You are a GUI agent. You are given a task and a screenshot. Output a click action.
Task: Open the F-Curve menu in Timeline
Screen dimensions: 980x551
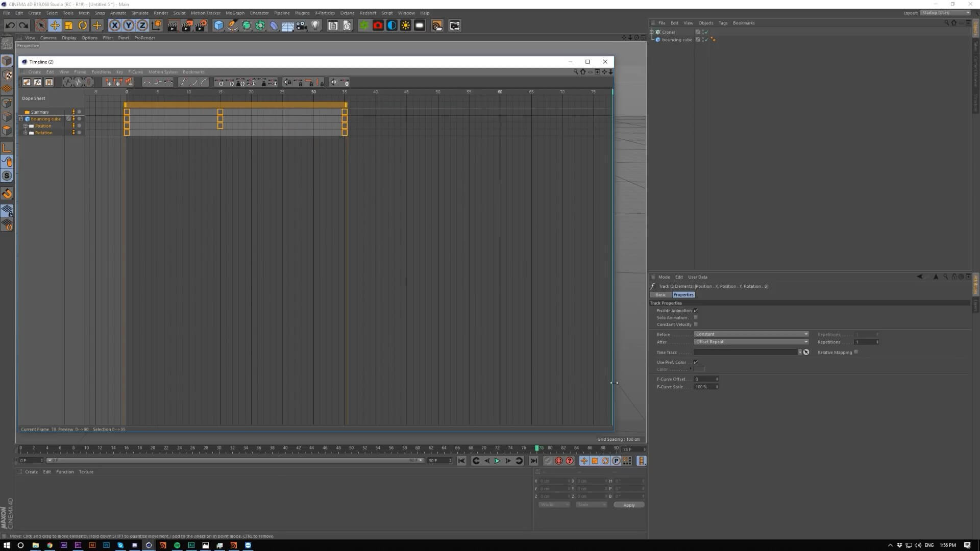pyautogui.click(x=135, y=72)
